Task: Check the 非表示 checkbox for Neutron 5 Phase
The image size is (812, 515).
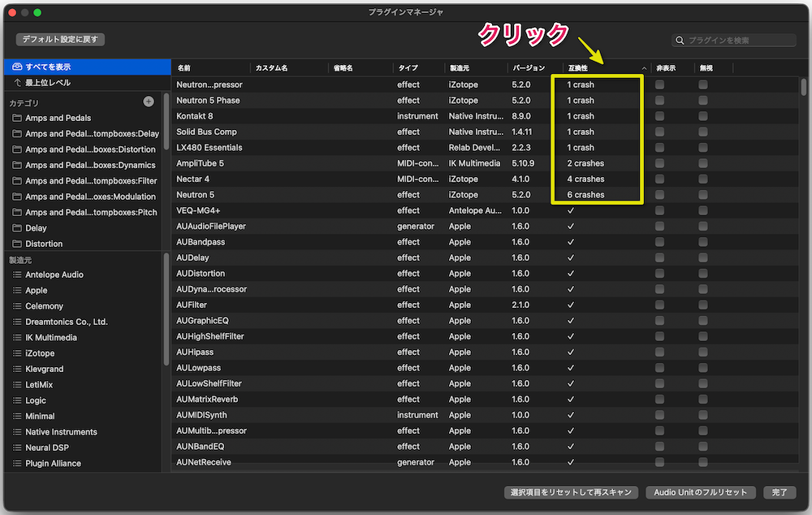Action: [661, 100]
